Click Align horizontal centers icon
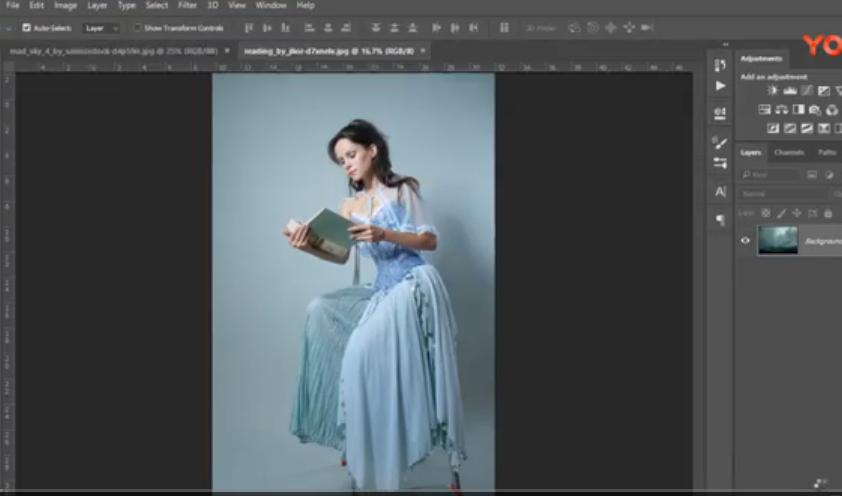This screenshot has height=496, width=842. tap(328, 28)
